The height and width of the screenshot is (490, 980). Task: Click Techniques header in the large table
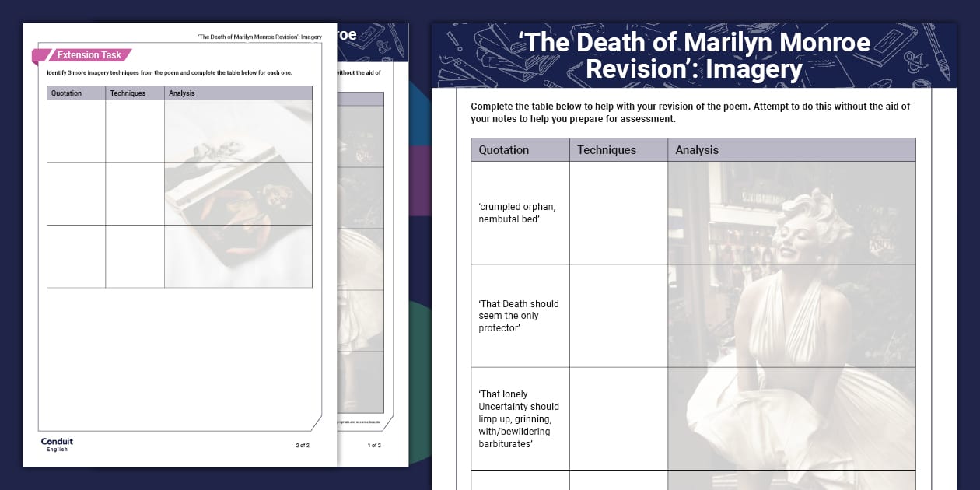(606, 150)
